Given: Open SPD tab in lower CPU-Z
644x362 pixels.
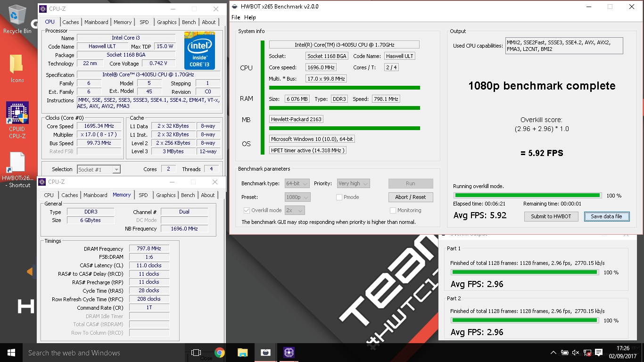Looking at the screenshot, I should click(143, 195).
